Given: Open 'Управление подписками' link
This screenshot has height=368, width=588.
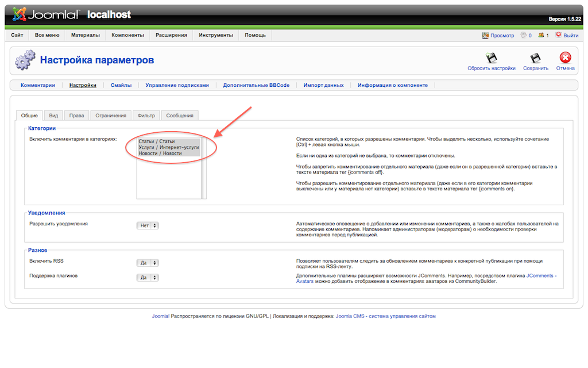Looking at the screenshot, I should pos(177,85).
